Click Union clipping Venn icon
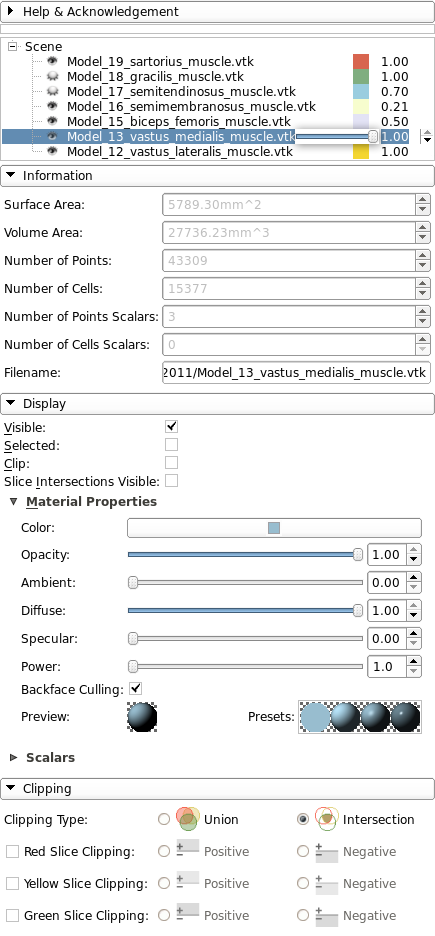Viewport: 435px width, 936px height. [x=188, y=819]
